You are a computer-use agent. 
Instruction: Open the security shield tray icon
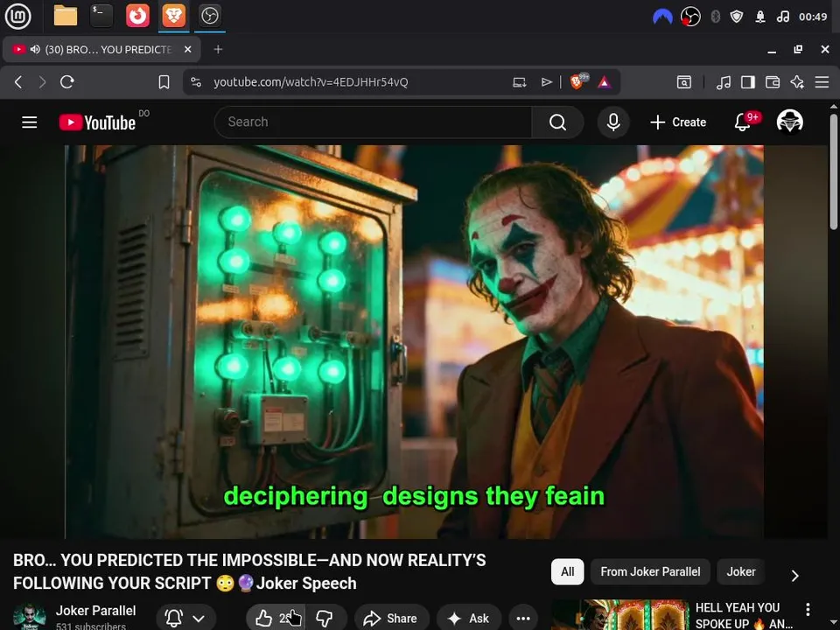click(x=737, y=17)
